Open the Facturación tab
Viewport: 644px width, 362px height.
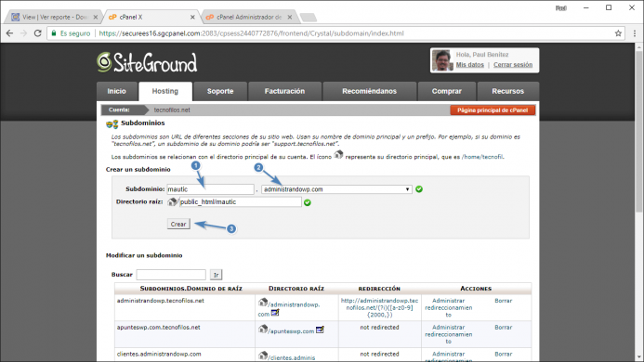tap(284, 91)
